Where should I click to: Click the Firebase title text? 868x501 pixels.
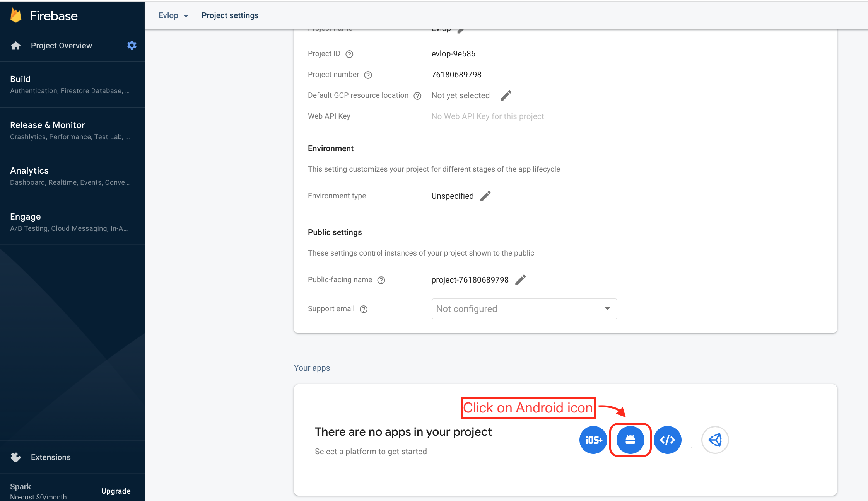coord(54,16)
